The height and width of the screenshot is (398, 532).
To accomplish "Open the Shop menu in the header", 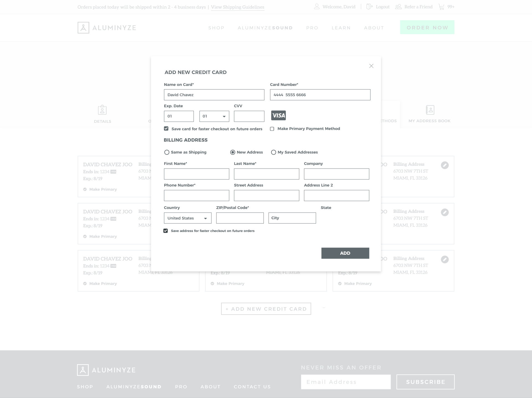I will click(216, 28).
